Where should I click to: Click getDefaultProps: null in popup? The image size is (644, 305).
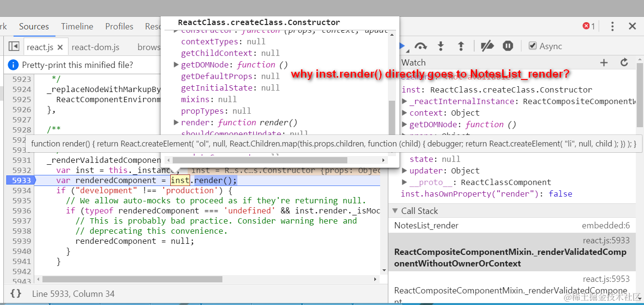231,76
